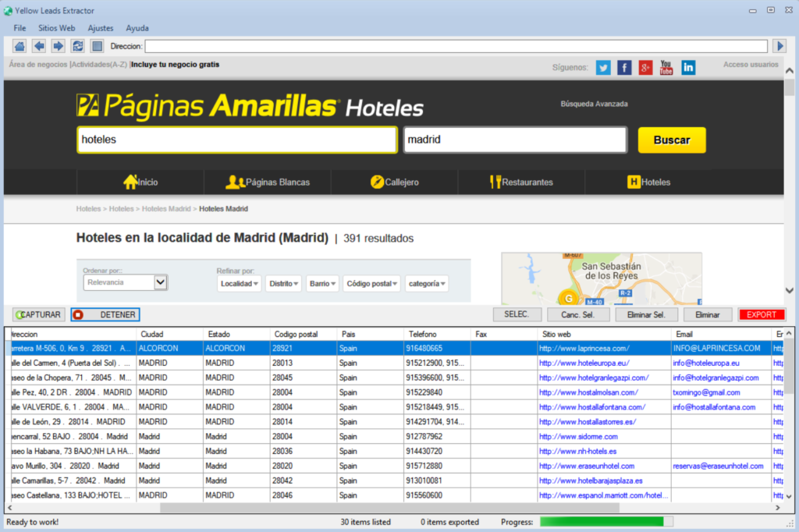
Task: Click the compass icon of Callejero
Action: click(x=377, y=182)
